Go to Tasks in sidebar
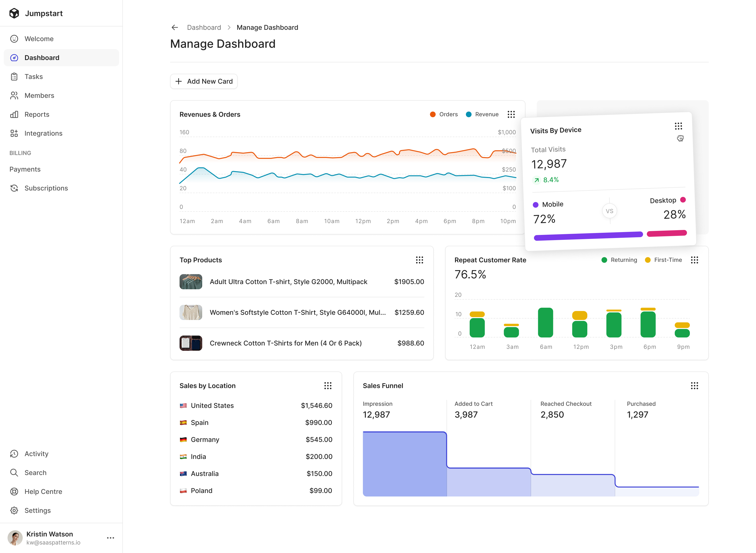Screen dimensions: 756x553 coord(61,77)
